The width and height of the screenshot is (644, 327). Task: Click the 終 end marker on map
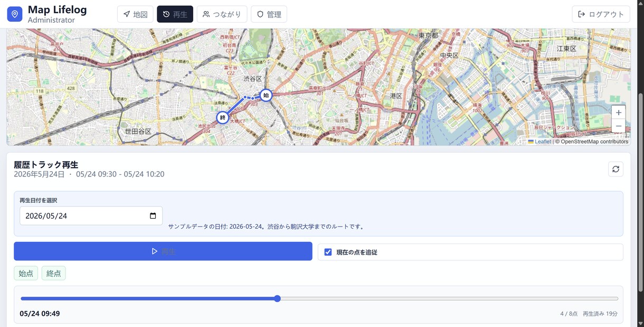pos(223,117)
